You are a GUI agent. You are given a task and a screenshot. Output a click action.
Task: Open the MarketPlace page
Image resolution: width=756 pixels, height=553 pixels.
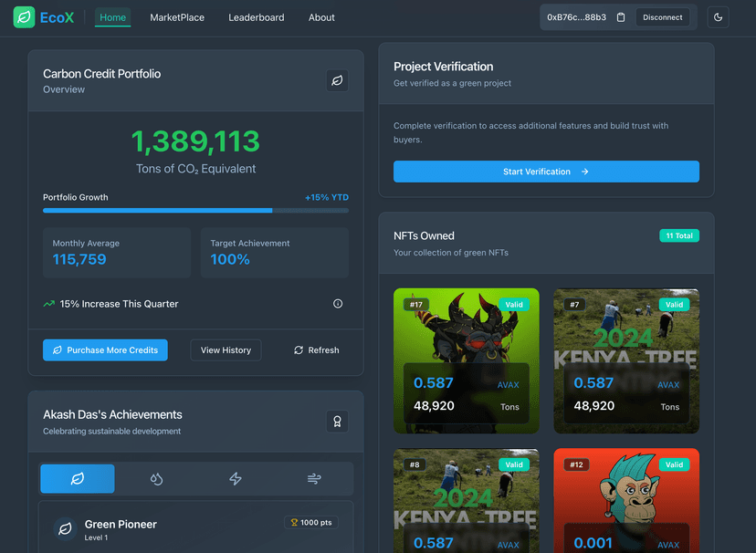point(177,17)
